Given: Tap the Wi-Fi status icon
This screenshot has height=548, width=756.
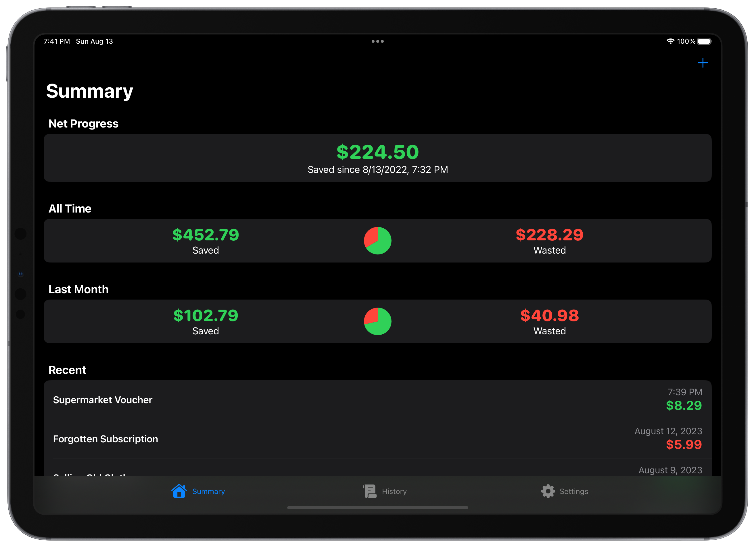Looking at the screenshot, I should pos(671,41).
